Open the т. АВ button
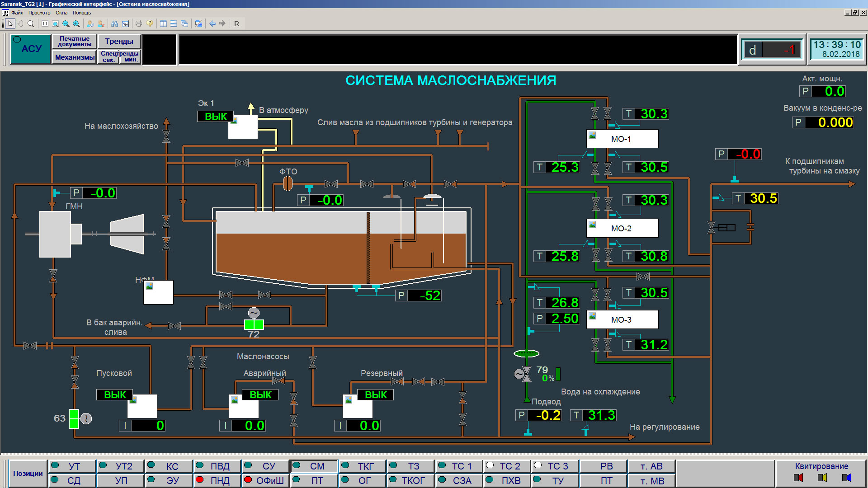 [x=651, y=466]
